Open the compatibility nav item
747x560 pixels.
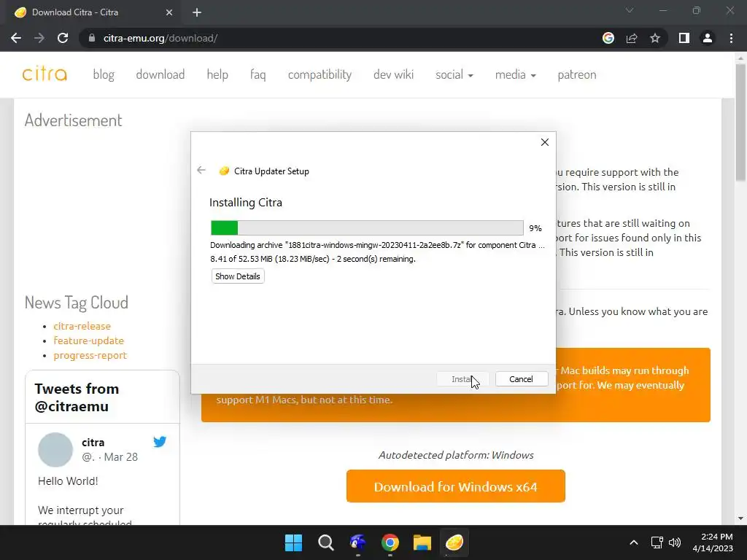(x=320, y=74)
